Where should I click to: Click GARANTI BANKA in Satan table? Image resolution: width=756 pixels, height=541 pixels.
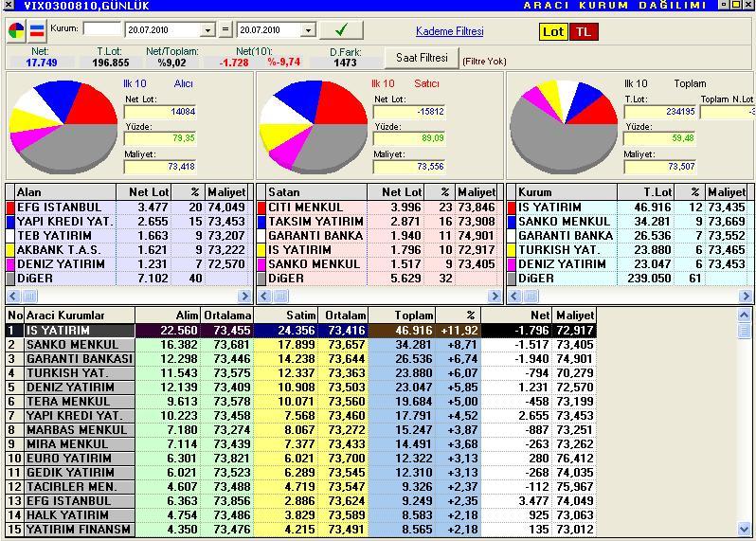315,236
